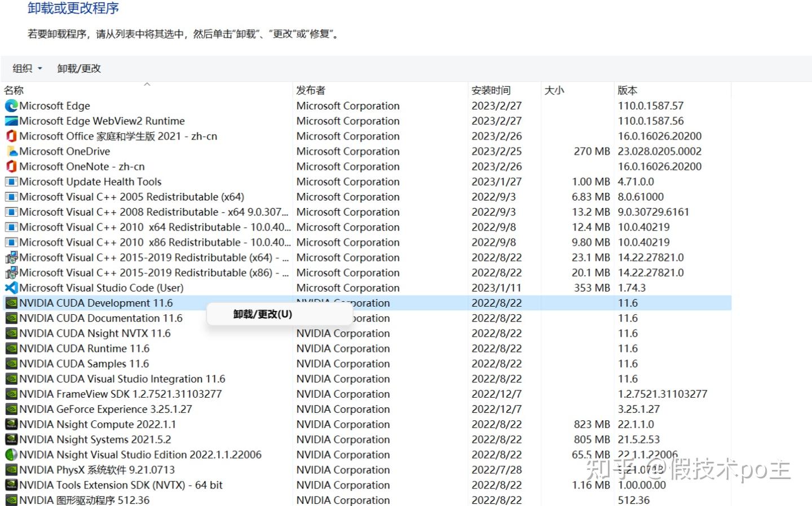812x506 pixels.
Task: Select NVIDIA Tools Extension SDK (NVTX) name
Action: point(121,485)
